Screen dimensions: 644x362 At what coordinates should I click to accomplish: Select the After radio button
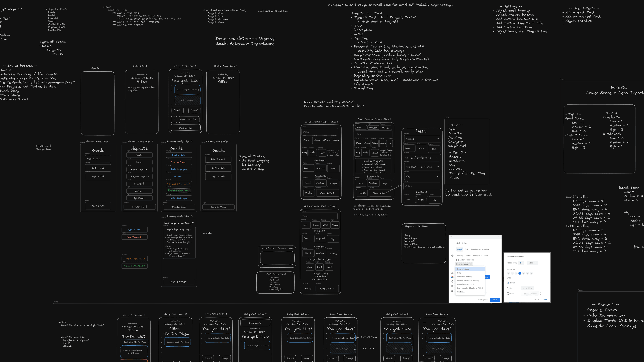click(508, 294)
